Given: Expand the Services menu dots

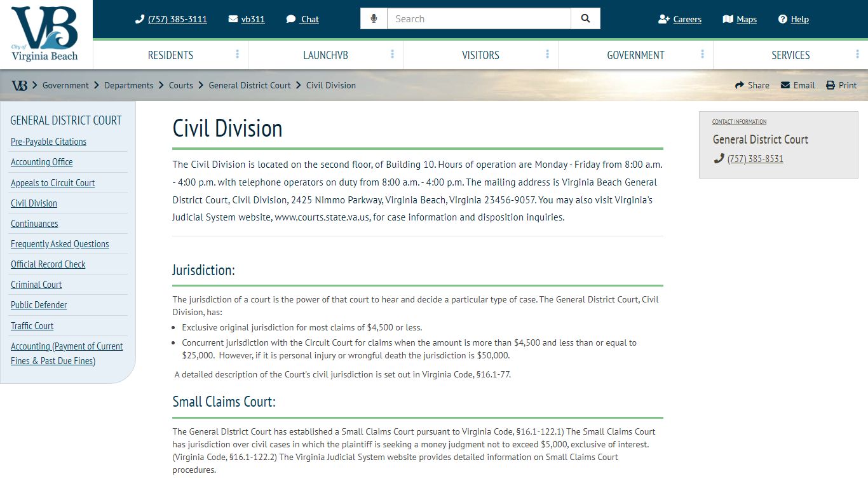Looking at the screenshot, I should point(858,55).
